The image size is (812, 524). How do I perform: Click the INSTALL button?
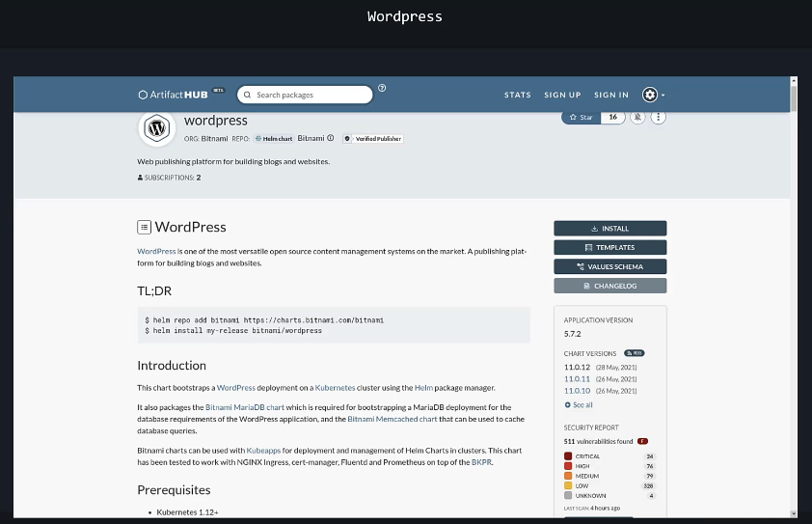pos(610,229)
